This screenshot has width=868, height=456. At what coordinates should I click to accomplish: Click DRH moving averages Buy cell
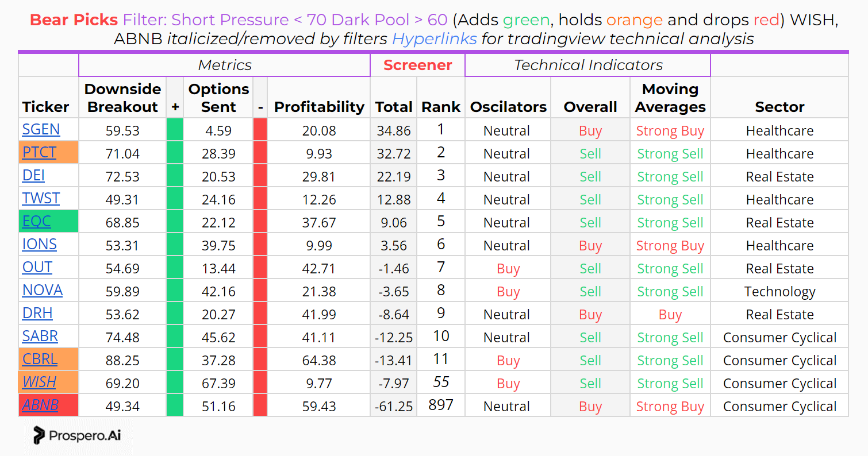(670, 314)
